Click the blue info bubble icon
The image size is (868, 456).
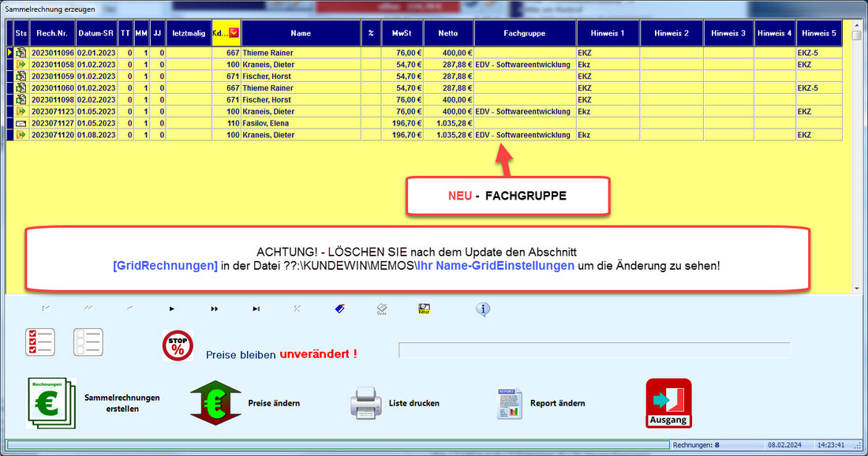pyautogui.click(x=483, y=309)
